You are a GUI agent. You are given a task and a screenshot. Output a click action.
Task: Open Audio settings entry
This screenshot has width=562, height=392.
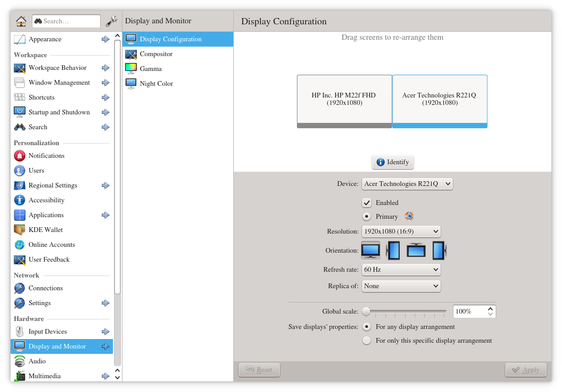click(x=62, y=361)
